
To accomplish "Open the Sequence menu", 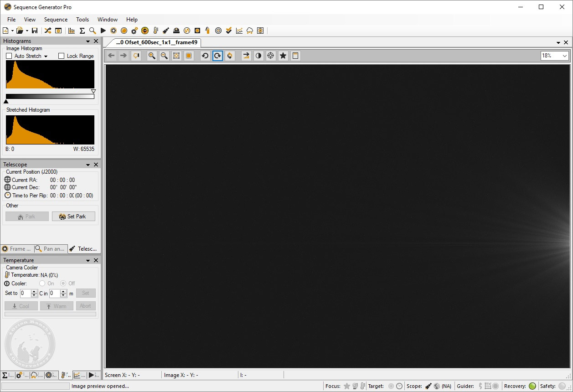I will (x=56, y=20).
